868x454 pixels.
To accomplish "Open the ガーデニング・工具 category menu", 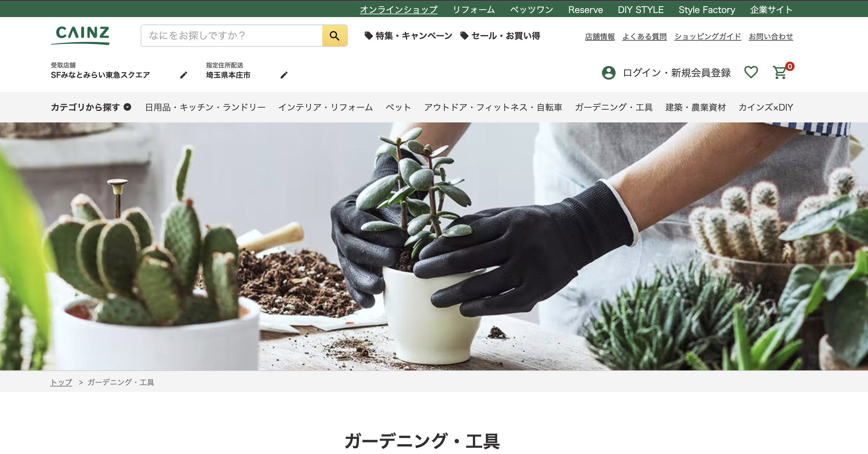I will pos(614,107).
